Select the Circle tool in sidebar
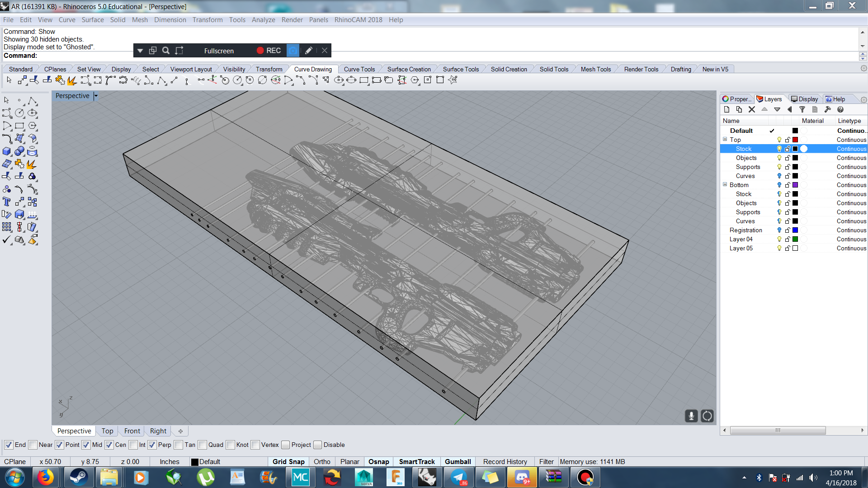Screen dimensions: 868x488 pos(19,113)
